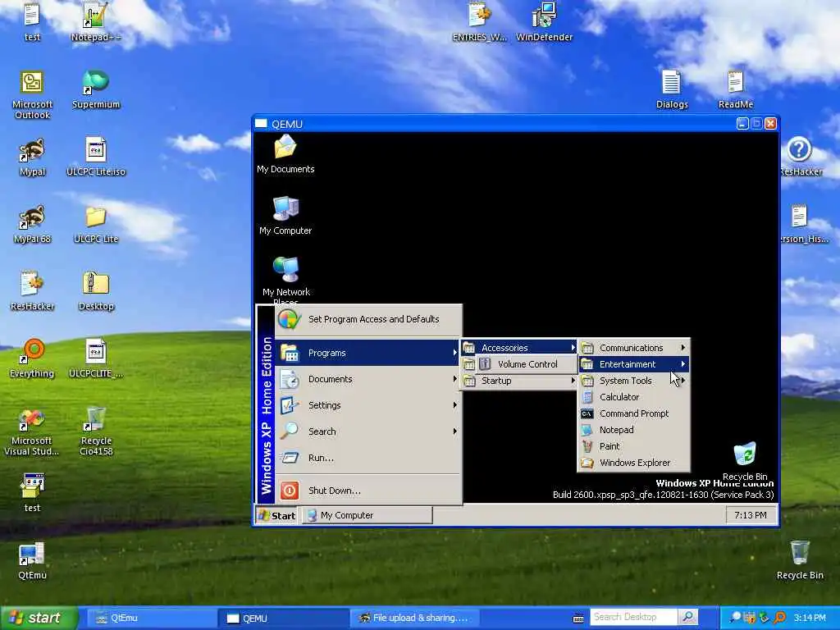Launch Calculator from Accessories menu

click(x=634, y=397)
